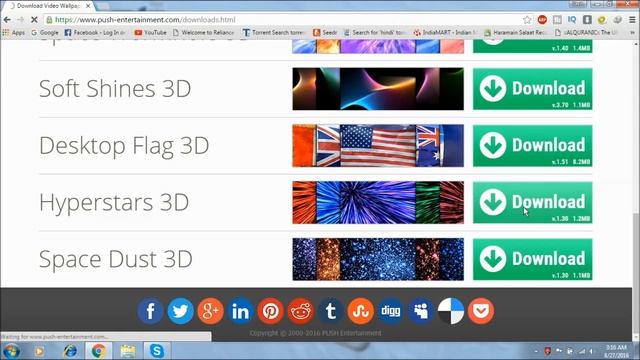Pin the page using the Pinterest icon
Screen dimensions: 640x360
pos(270,311)
